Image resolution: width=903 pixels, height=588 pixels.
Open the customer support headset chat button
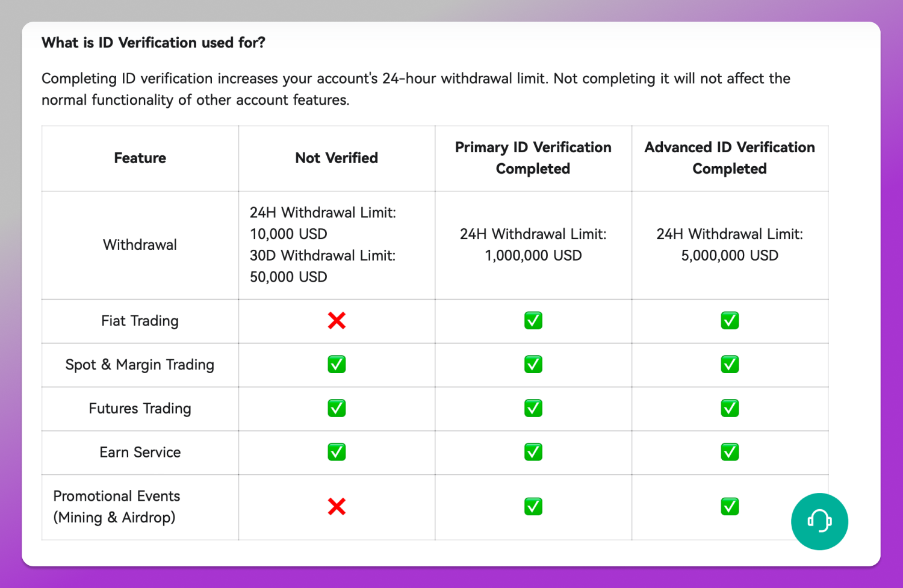[819, 521]
